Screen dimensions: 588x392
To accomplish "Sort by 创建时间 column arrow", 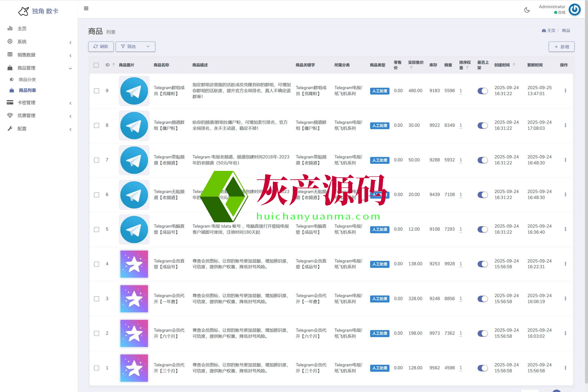I will click(514, 65).
